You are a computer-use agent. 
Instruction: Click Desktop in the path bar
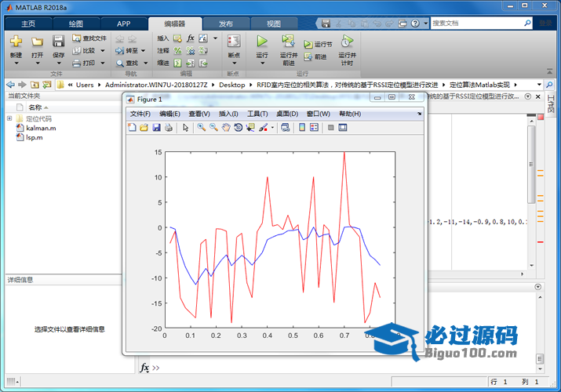(231, 85)
